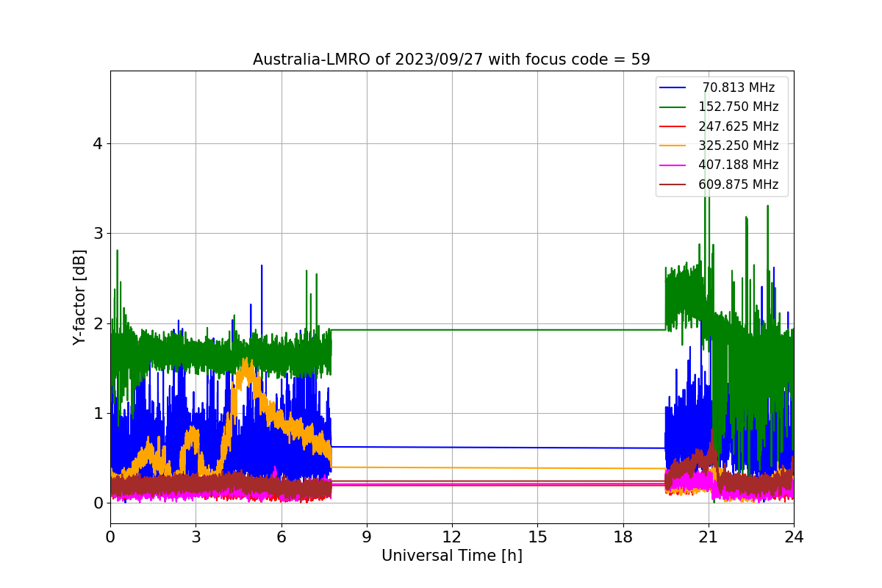
Task: Click the orange legend line for 325.250 MHz
Action: [673, 146]
